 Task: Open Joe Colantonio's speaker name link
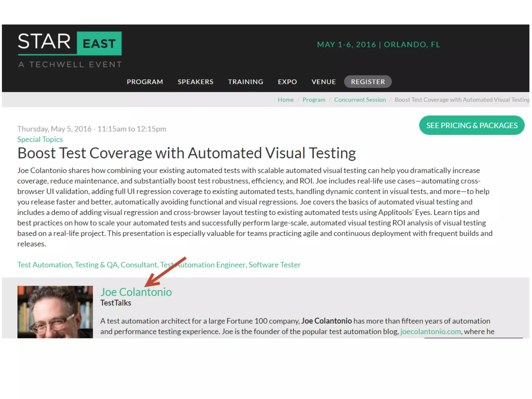(x=136, y=292)
